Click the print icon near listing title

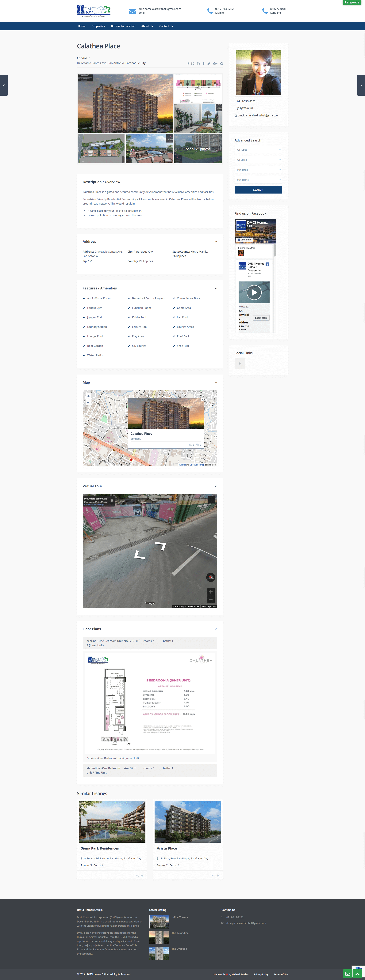pos(198,64)
